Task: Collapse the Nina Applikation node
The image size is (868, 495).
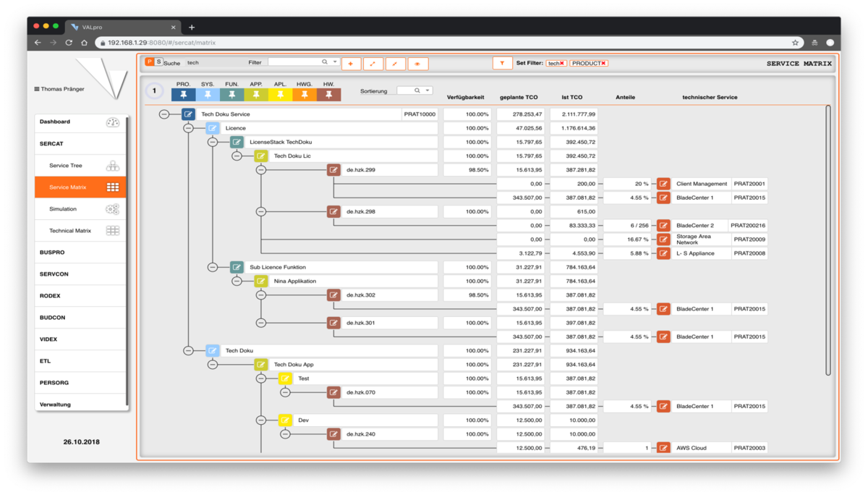Action: (237, 282)
